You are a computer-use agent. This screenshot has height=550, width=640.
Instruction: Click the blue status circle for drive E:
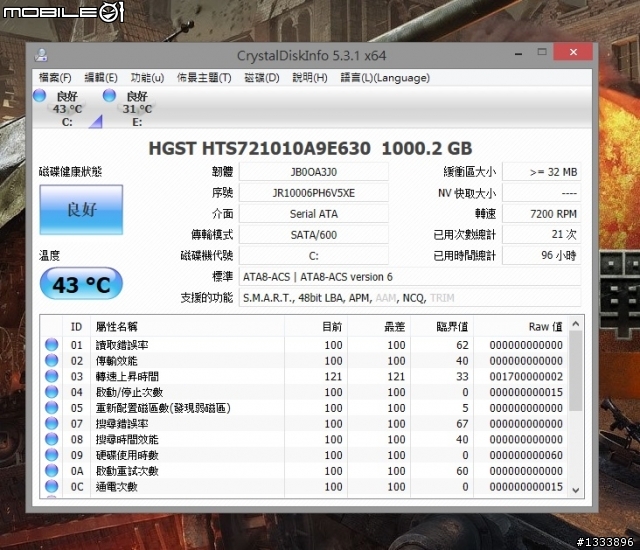pyautogui.click(x=109, y=95)
